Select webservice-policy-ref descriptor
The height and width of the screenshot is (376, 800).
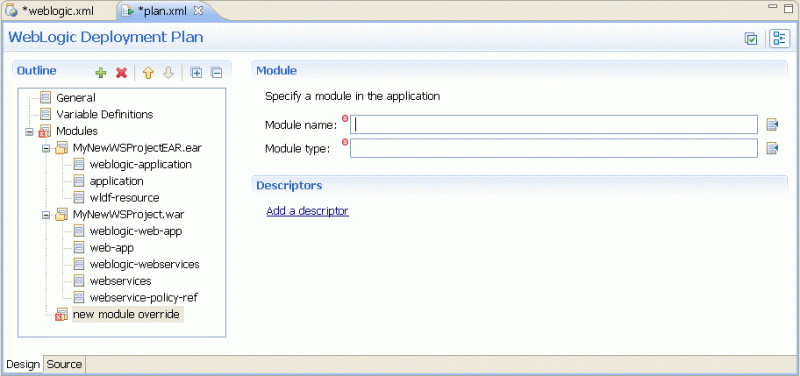[x=143, y=297]
